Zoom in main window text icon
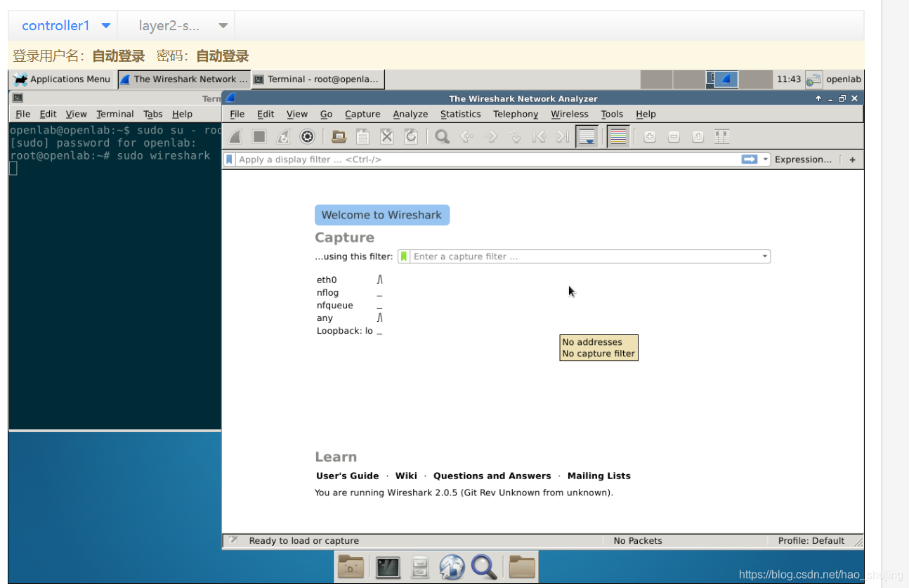The image size is (909, 588). click(x=650, y=136)
